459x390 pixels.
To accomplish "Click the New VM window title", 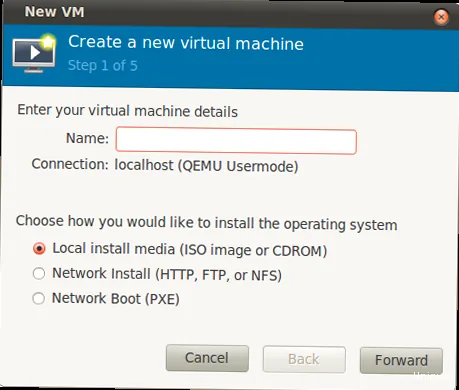I will [x=54, y=12].
